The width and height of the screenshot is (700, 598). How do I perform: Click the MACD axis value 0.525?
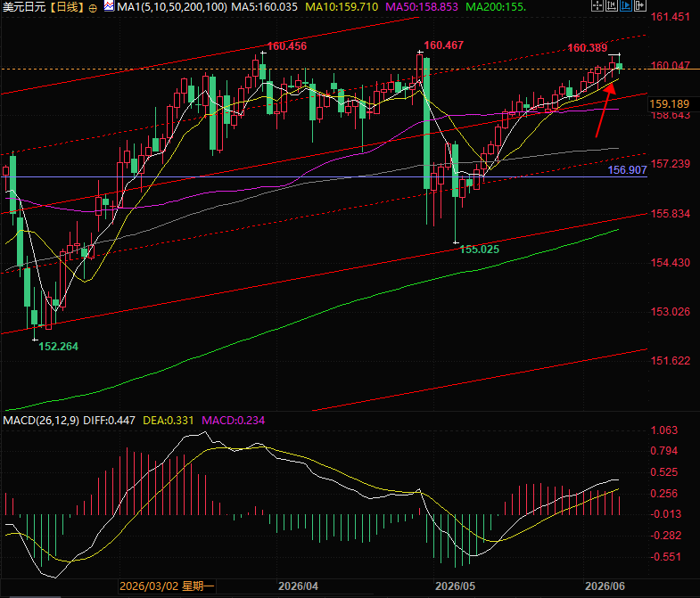[x=663, y=472]
